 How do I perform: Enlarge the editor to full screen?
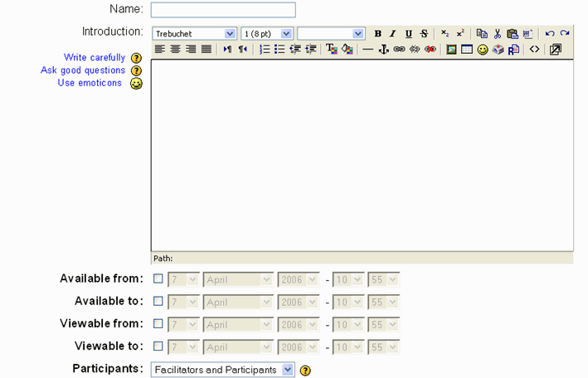click(556, 50)
